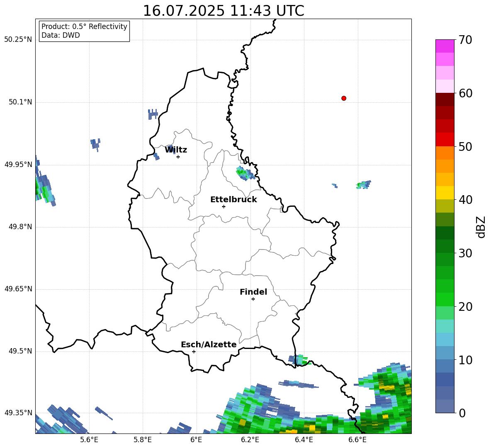
Task: Click the 49.65°N latitude label
Action: [18, 289]
